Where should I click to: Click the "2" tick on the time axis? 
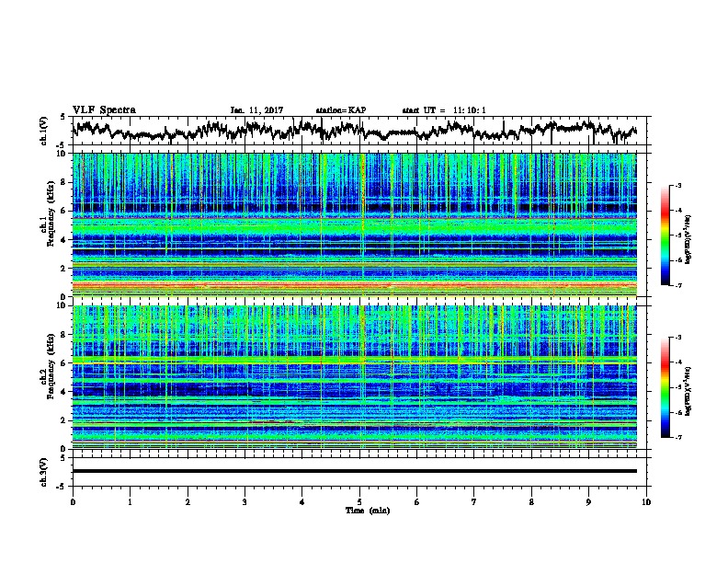(x=188, y=502)
